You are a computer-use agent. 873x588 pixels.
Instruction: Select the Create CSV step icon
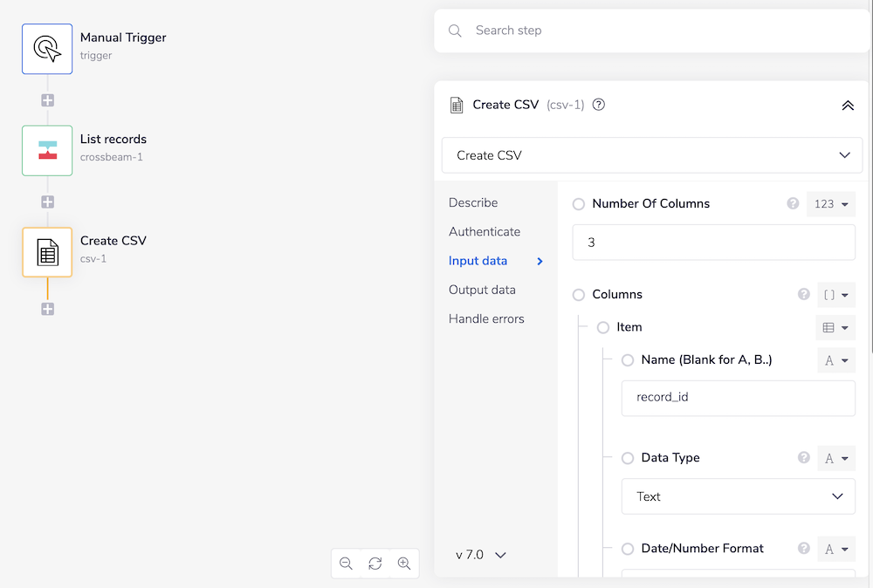point(47,252)
